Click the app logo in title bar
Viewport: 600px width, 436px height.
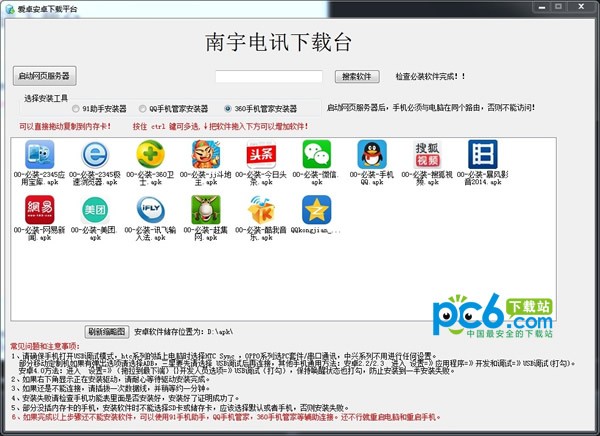pos(10,9)
